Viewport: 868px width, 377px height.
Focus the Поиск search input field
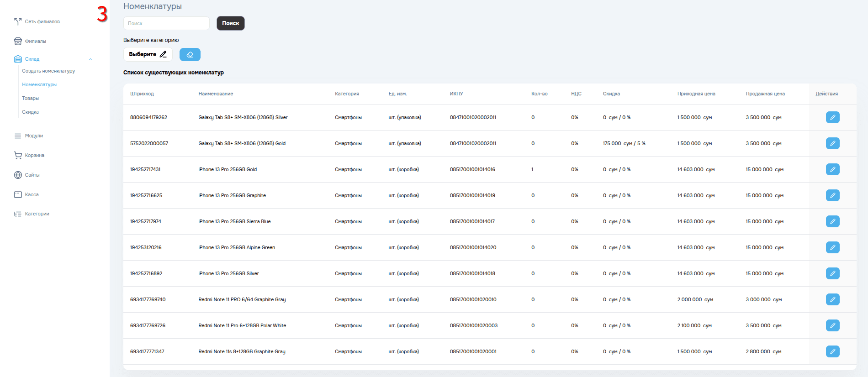coord(166,23)
